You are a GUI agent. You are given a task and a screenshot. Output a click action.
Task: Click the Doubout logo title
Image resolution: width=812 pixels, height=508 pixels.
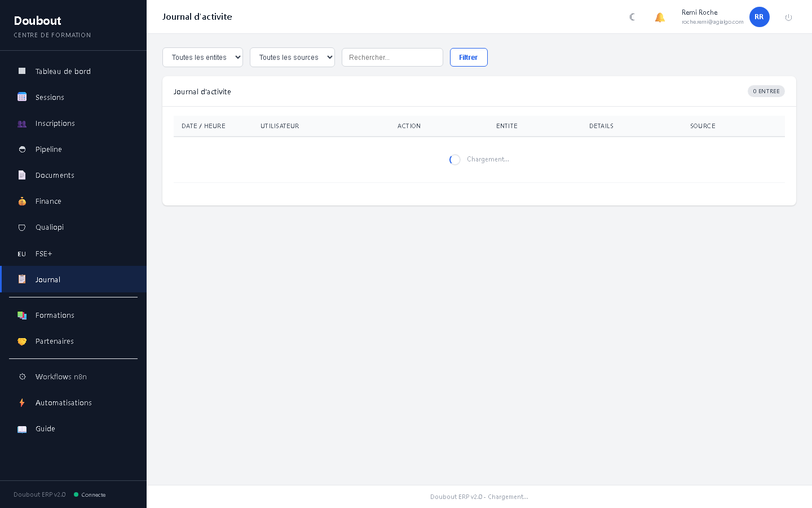click(x=38, y=21)
